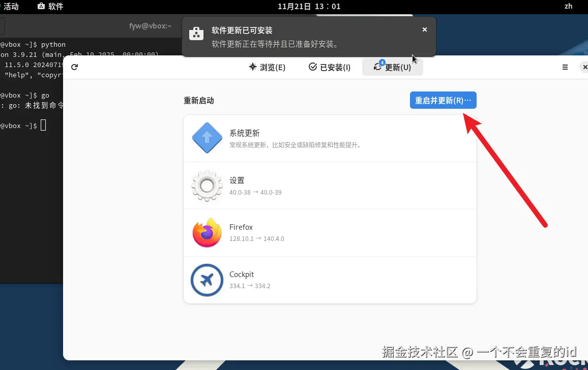588x370 pixels.
Task: Click the checkmark icon on the 已安装(I) tab
Action: tap(313, 67)
